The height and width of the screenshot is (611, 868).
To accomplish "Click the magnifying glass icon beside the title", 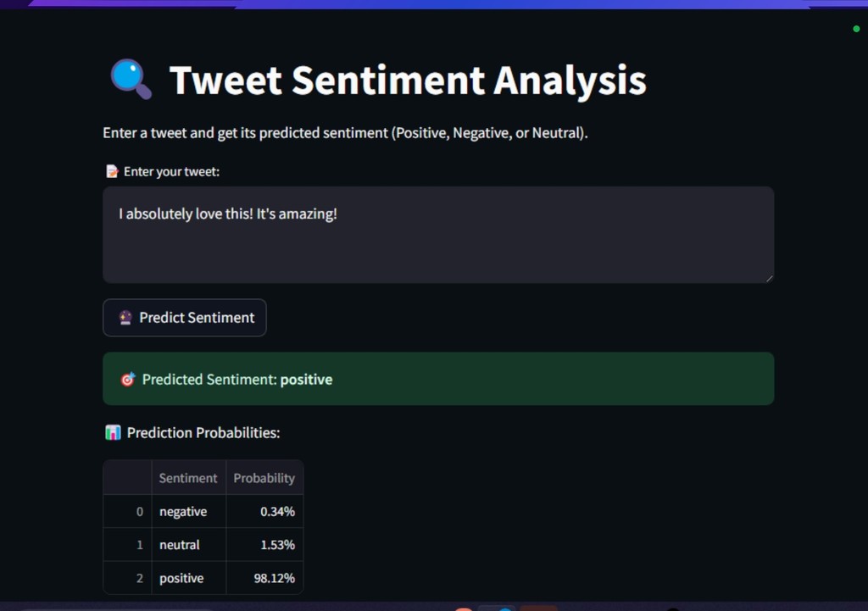I will [131, 80].
